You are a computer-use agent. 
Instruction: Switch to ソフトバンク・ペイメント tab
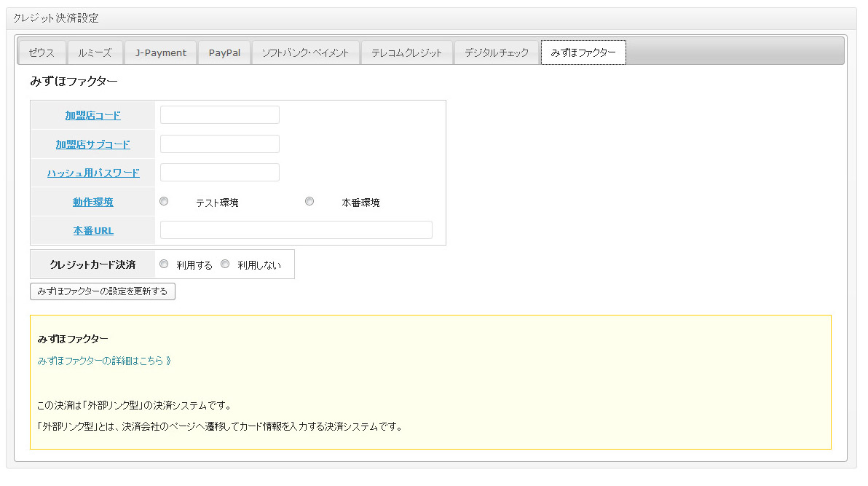point(305,53)
